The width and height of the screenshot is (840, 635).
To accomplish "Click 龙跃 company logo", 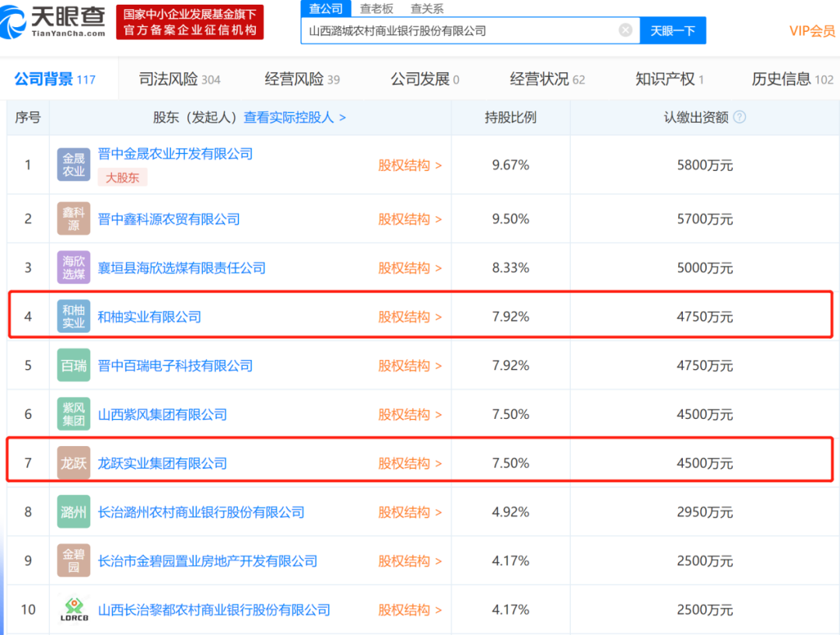I will [73, 462].
